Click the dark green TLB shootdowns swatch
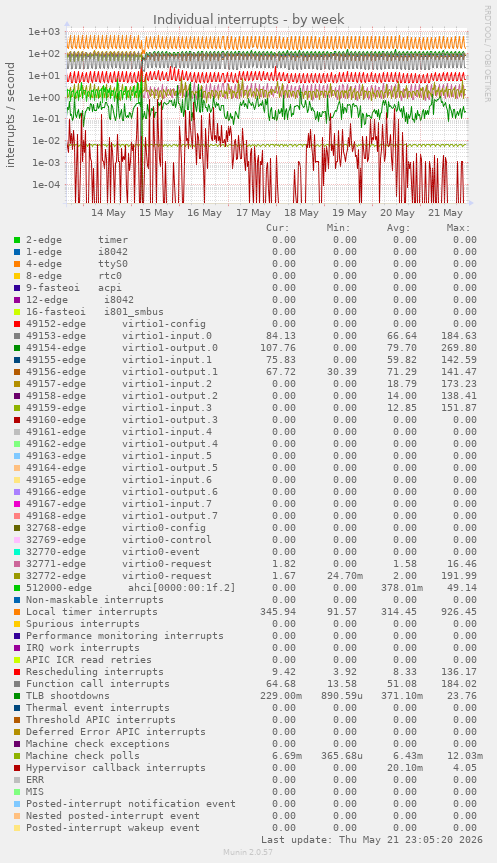This screenshot has height=863, width=497. pyautogui.click(x=17, y=696)
